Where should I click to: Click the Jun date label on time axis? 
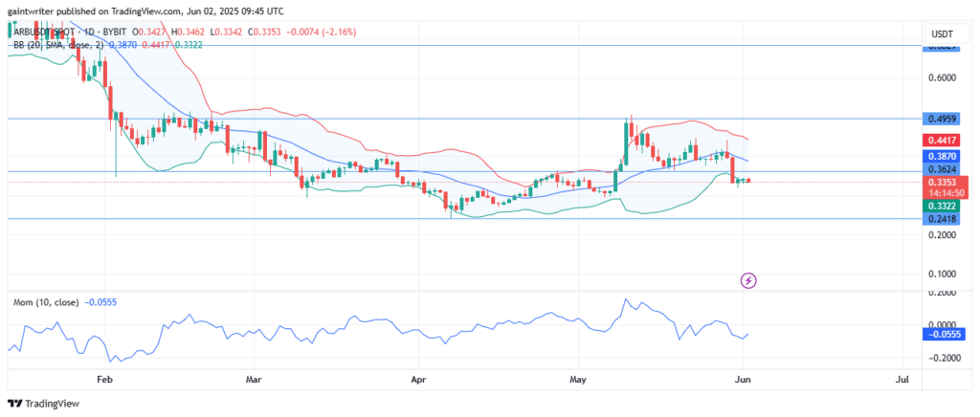coord(743,379)
